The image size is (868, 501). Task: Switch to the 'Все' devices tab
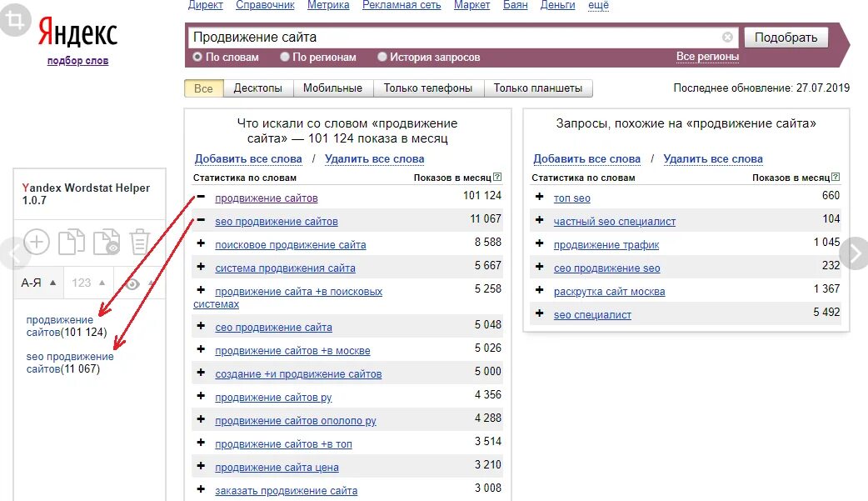pos(203,88)
